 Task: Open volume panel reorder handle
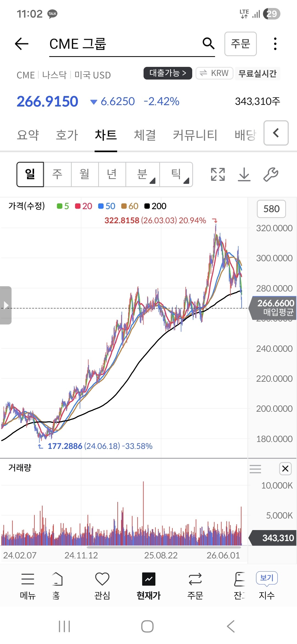pyautogui.click(x=255, y=469)
